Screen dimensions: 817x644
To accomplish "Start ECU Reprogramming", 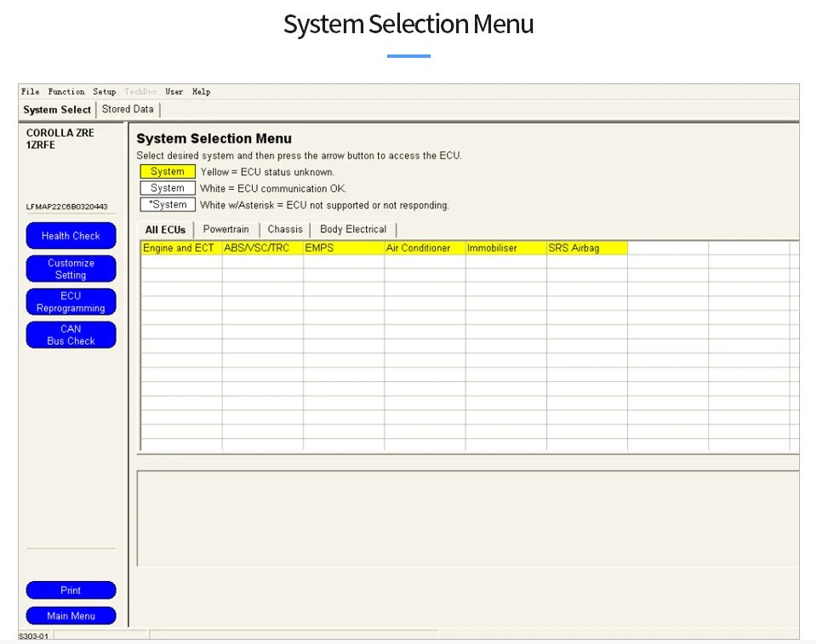I will pos(71,302).
